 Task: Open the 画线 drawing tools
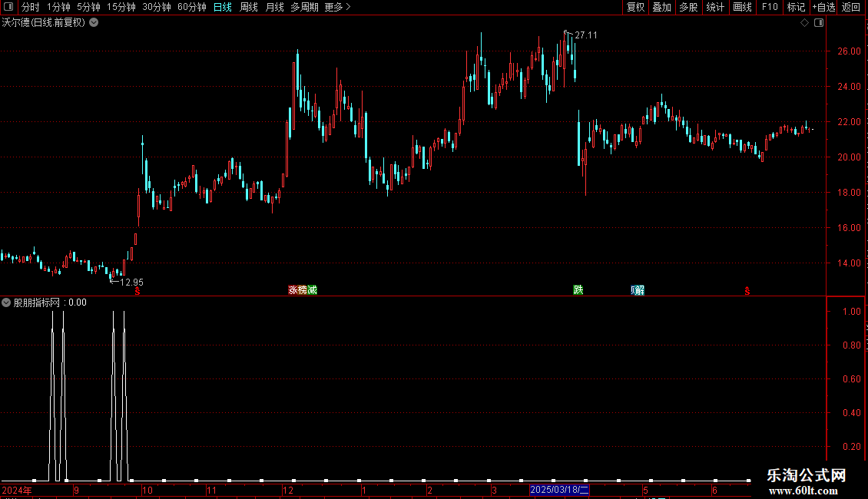(x=742, y=7)
